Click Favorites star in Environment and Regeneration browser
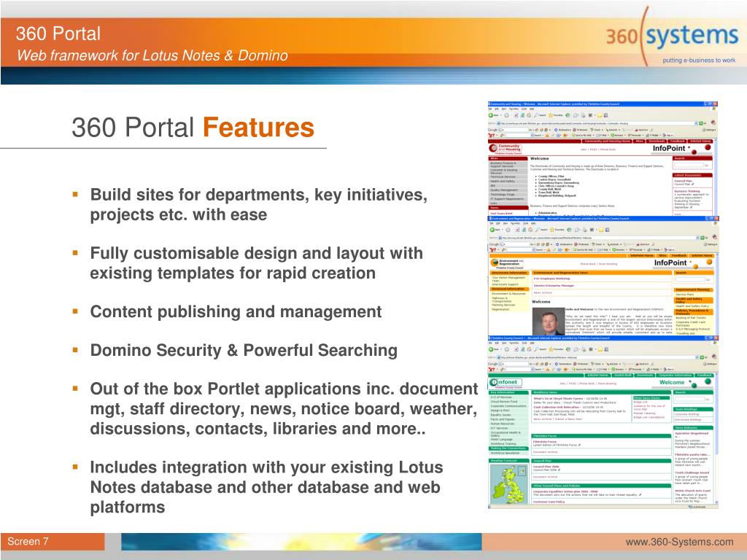The height and width of the screenshot is (560, 747). pos(551,230)
